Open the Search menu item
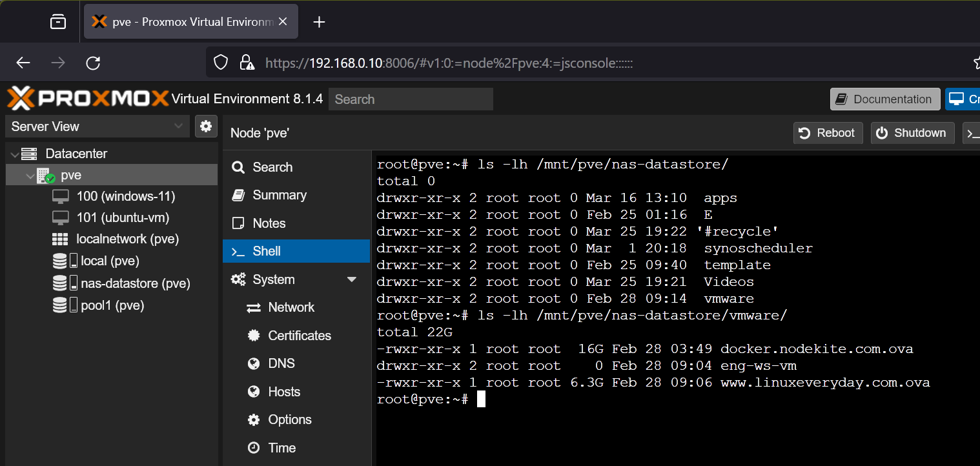Viewport: 980px width, 466px height. 296,167
